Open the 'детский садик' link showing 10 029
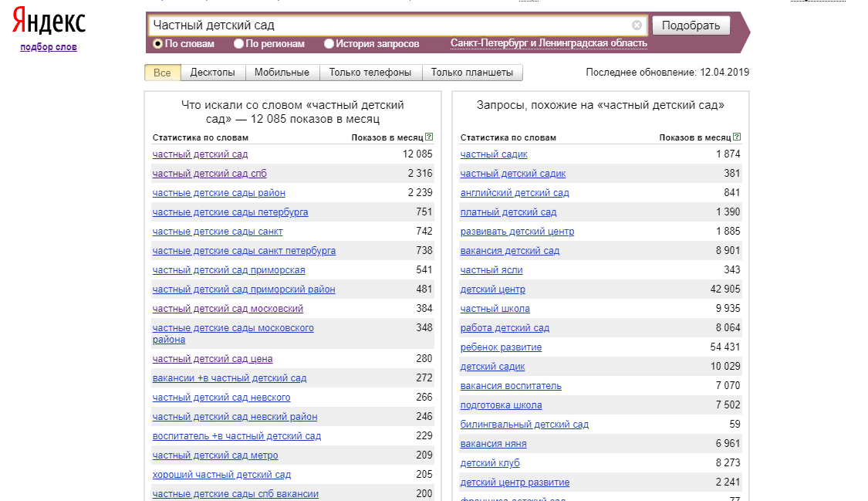Viewport: 868px width, 501px height. (x=493, y=367)
